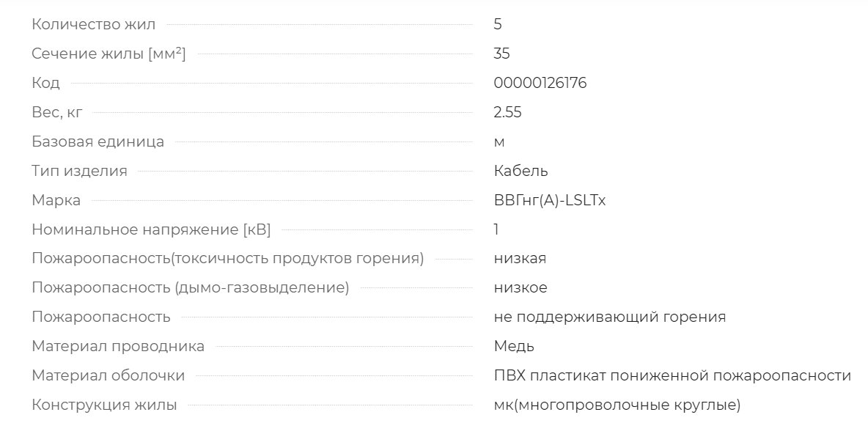
Task: Click the Сечение жилы label
Action: point(108,54)
